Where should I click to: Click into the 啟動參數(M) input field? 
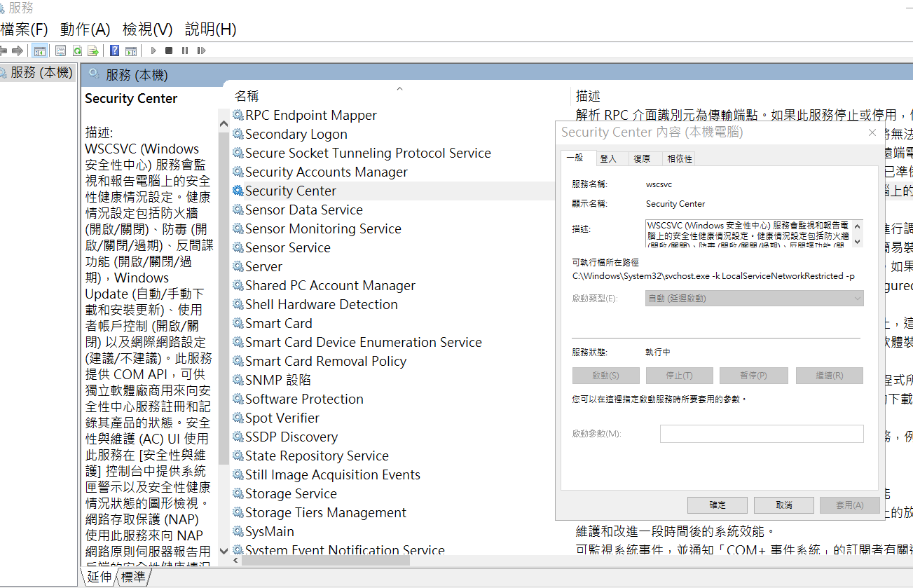click(x=762, y=434)
